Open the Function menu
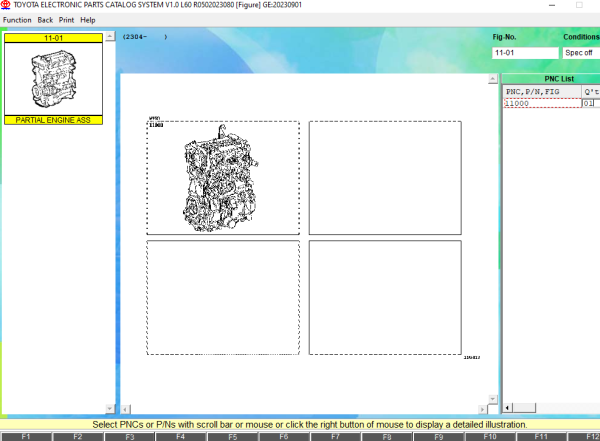This screenshot has width=600, height=441. coord(17,20)
